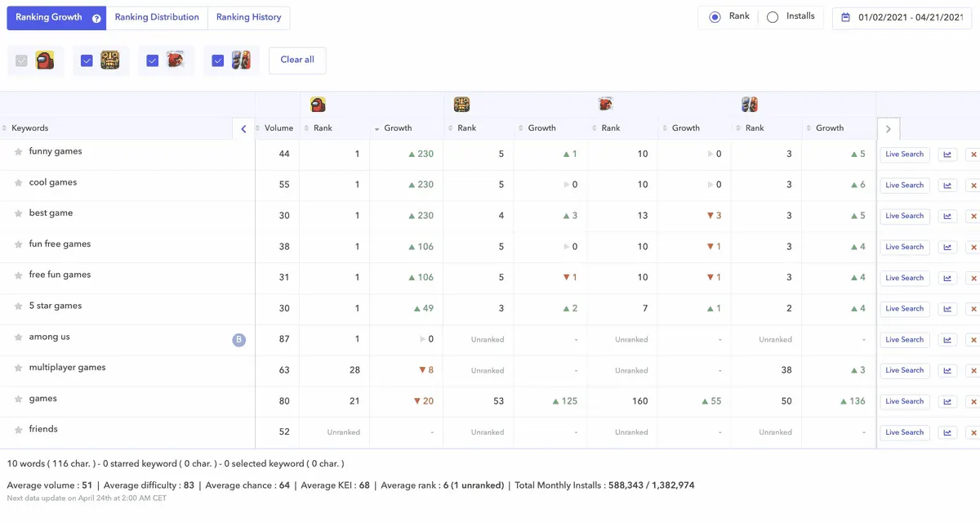Screen dimensions: 980x523
Task: Switch to the Ranking Growth tab
Action: (x=56, y=18)
